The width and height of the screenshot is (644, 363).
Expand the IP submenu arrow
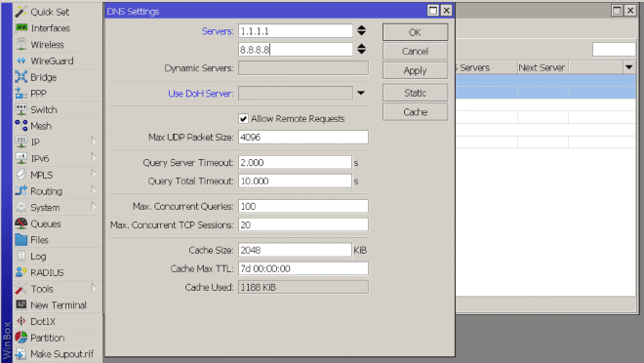point(94,141)
